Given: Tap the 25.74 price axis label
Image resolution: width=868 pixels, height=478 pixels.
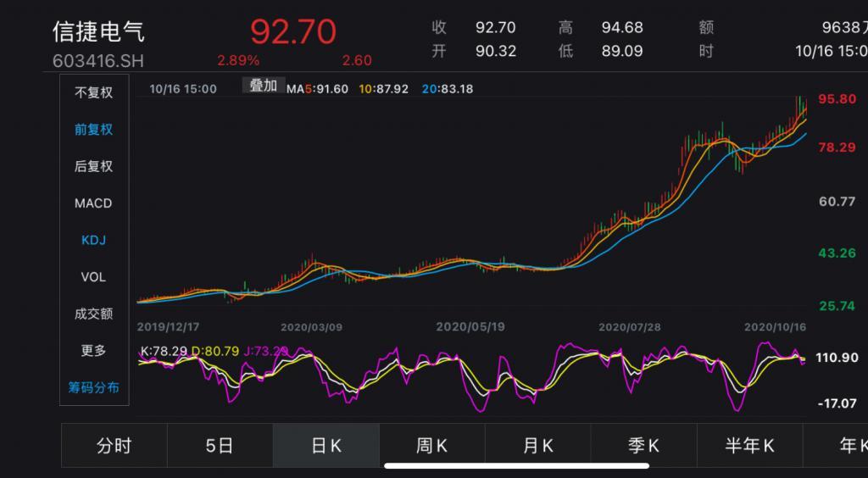Looking at the screenshot, I should (837, 306).
